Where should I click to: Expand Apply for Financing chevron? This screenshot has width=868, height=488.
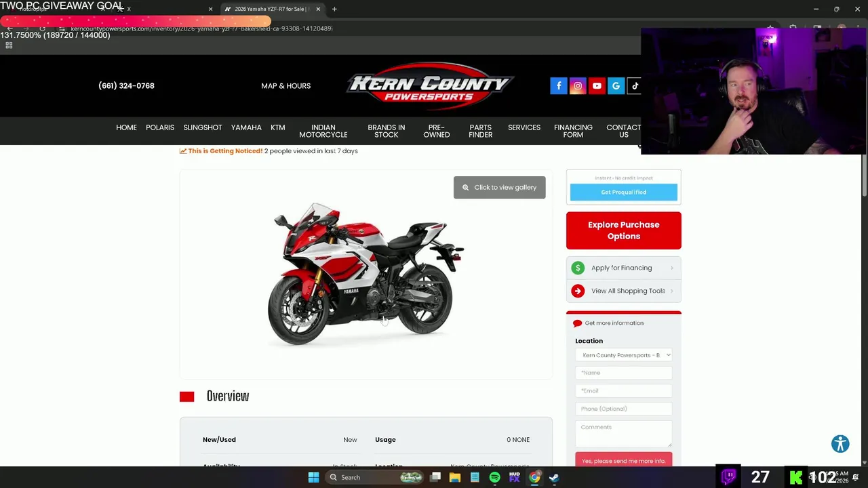coord(671,268)
